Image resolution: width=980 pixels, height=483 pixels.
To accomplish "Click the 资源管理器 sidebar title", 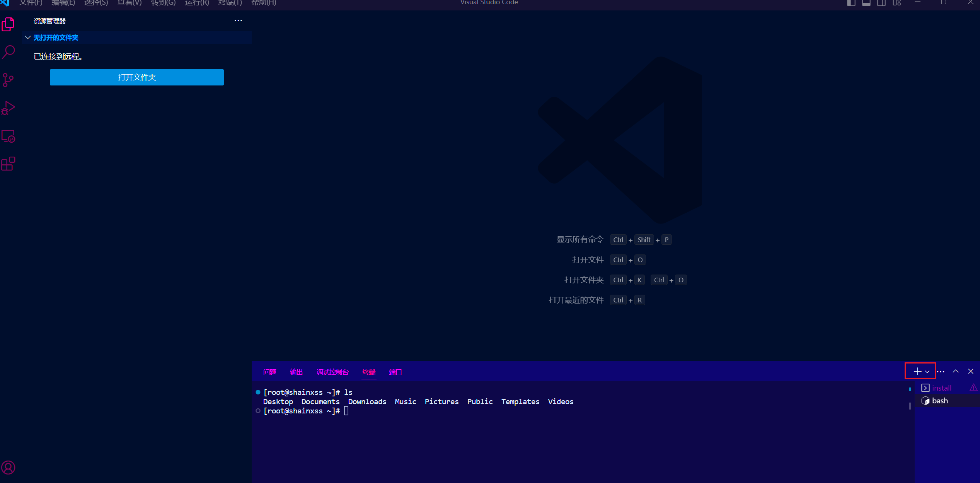I will (x=49, y=21).
